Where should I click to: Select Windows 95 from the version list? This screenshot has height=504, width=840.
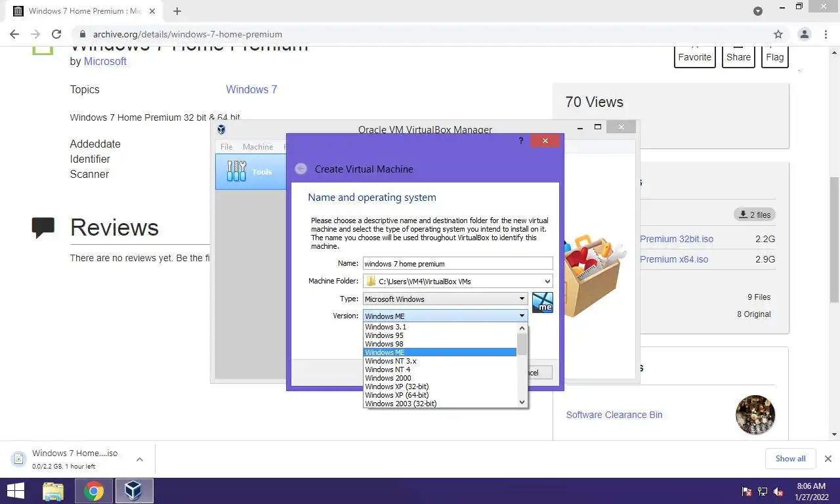pos(440,335)
